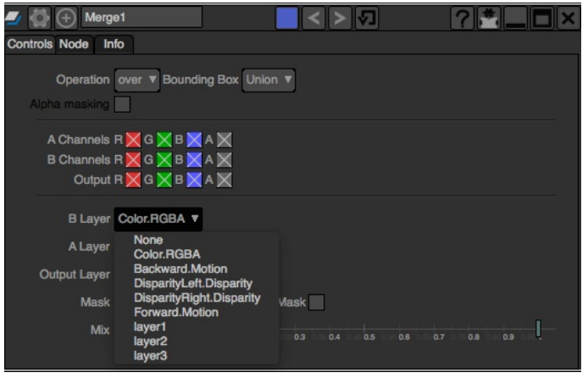Toggle B Channels green checkbox

point(164,159)
